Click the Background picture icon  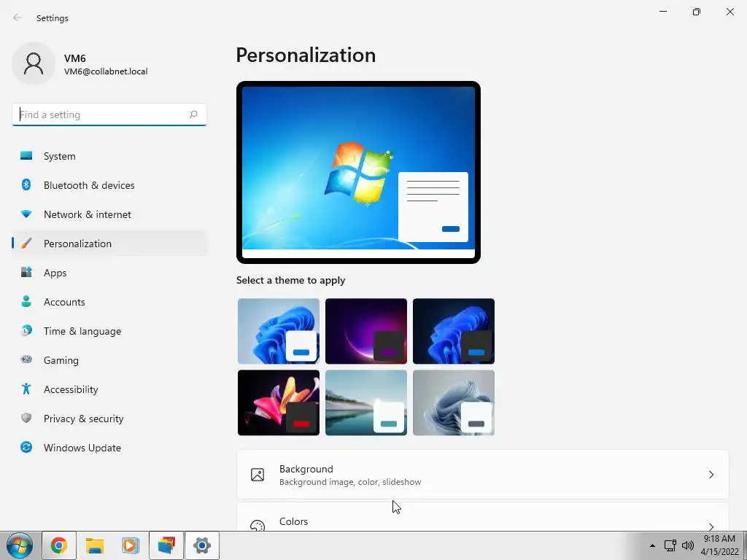point(258,475)
